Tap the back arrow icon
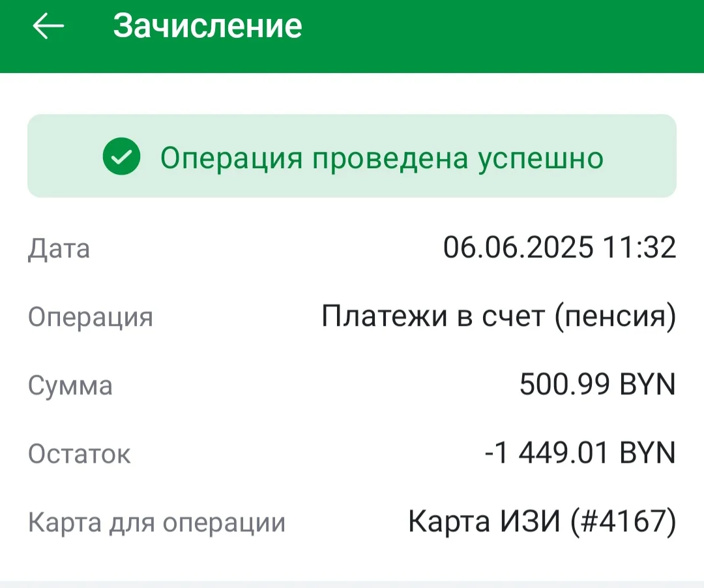This screenshot has height=588, width=704. 48,26
